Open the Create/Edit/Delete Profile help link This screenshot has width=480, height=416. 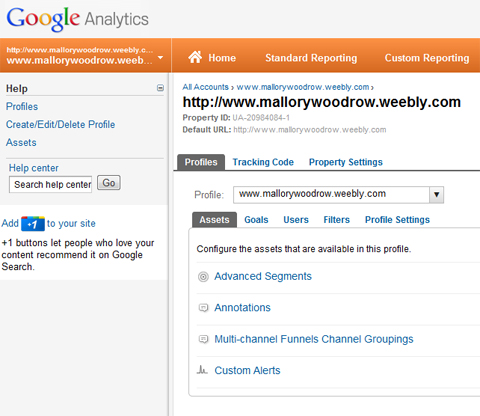click(60, 124)
